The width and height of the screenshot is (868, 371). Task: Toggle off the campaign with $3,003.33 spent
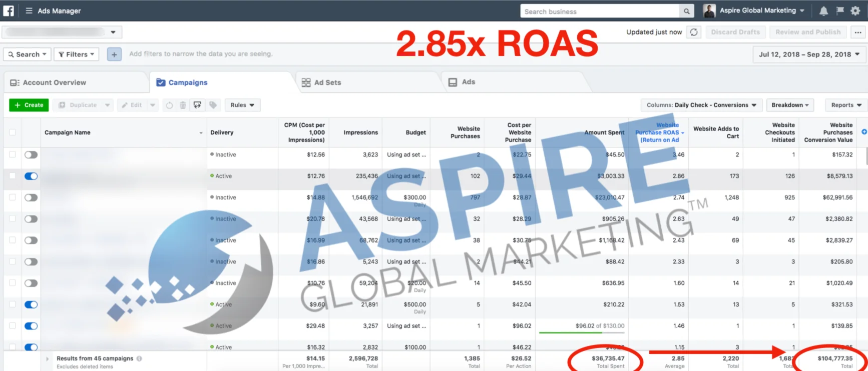tap(31, 176)
